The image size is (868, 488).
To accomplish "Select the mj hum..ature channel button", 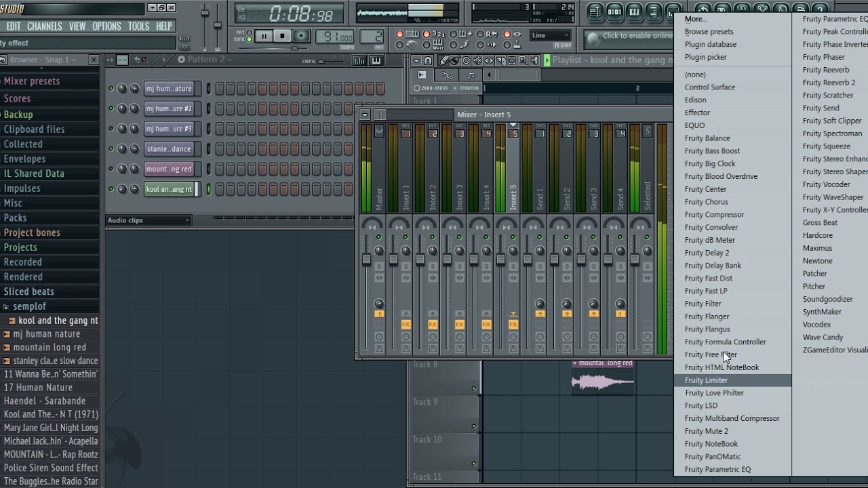I will (x=170, y=89).
